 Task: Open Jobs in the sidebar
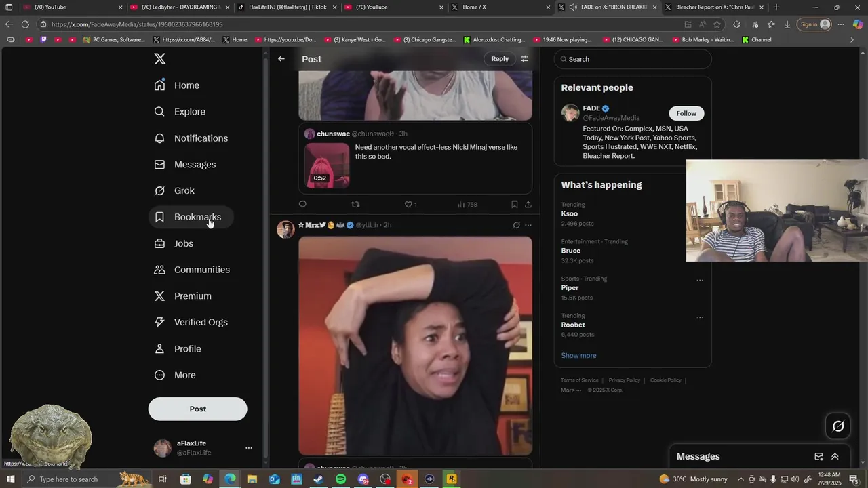[174, 243]
